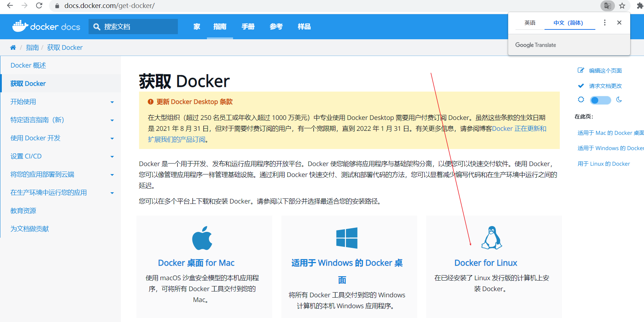Viewport: 644px width, 322px height.
Task: Click the 搜索文档 search field
Action: pos(133,27)
